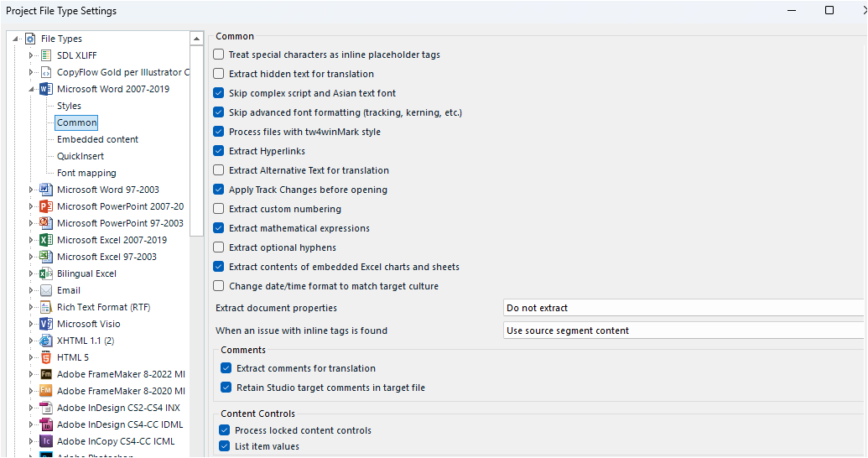Select the Common settings page
The image size is (868, 458).
pyautogui.click(x=76, y=123)
